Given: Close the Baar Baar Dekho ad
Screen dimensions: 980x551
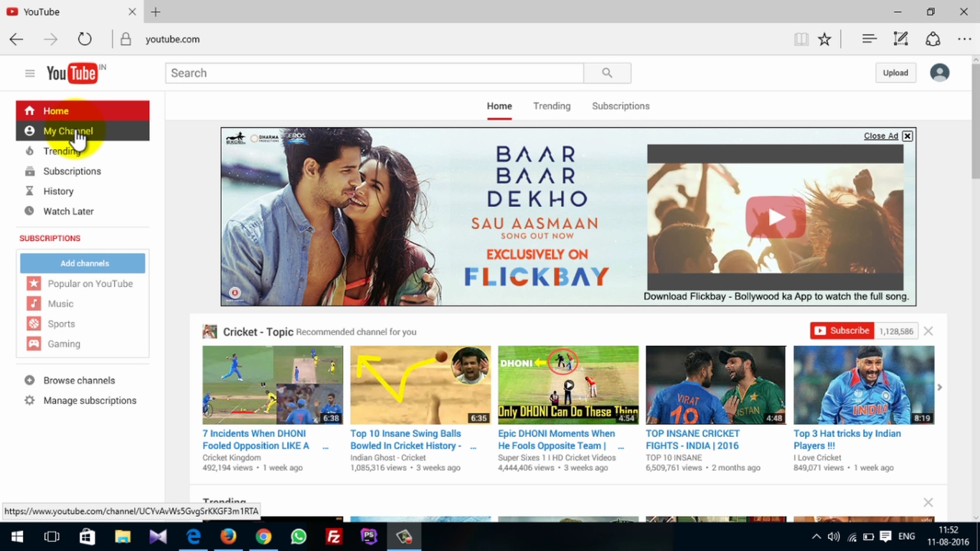Looking at the screenshot, I should pyautogui.click(x=908, y=136).
